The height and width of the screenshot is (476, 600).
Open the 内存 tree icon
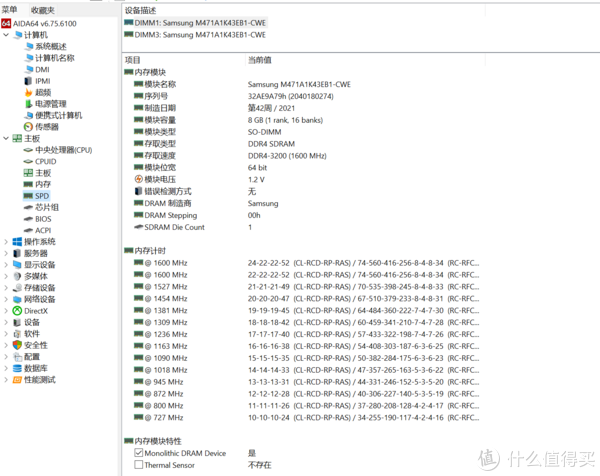pos(28,184)
